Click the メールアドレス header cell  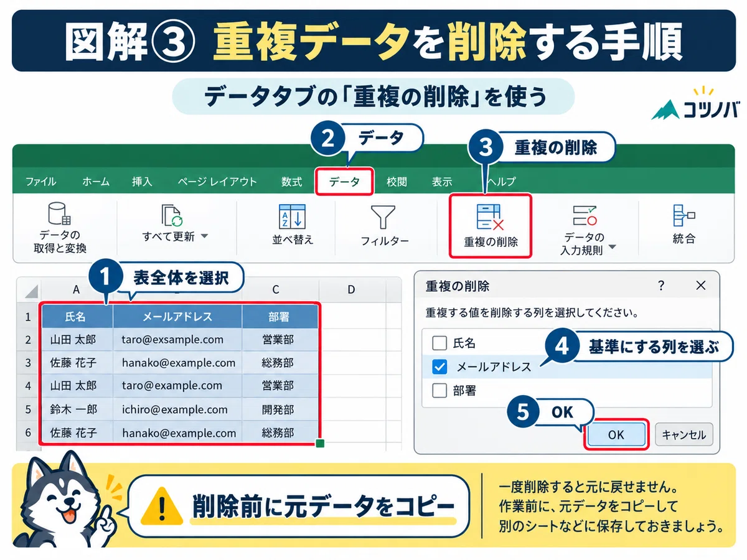[177, 317]
